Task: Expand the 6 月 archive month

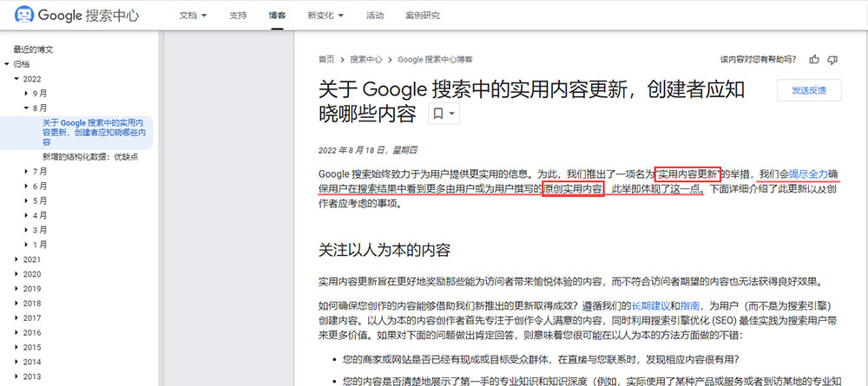Action: (x=26, y=186)
